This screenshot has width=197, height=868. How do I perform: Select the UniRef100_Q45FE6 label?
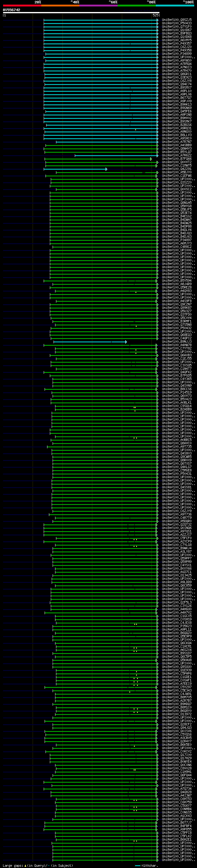(x=177, y=111)
